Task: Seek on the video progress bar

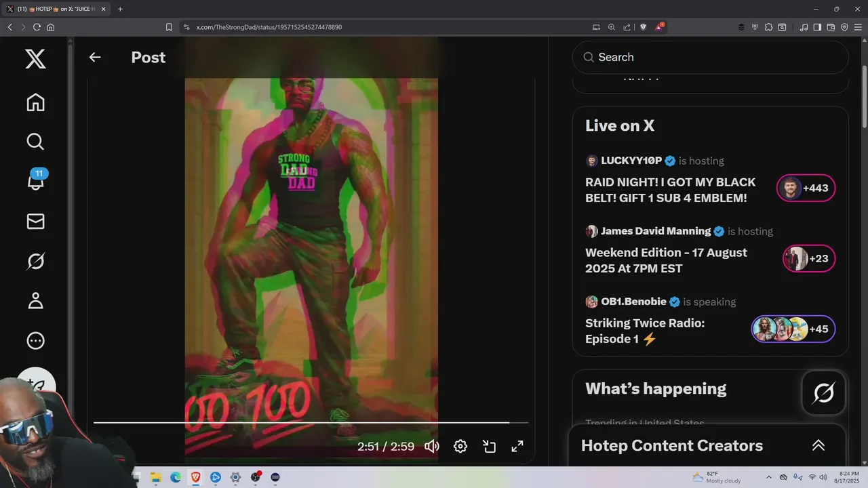Action: 311,422
